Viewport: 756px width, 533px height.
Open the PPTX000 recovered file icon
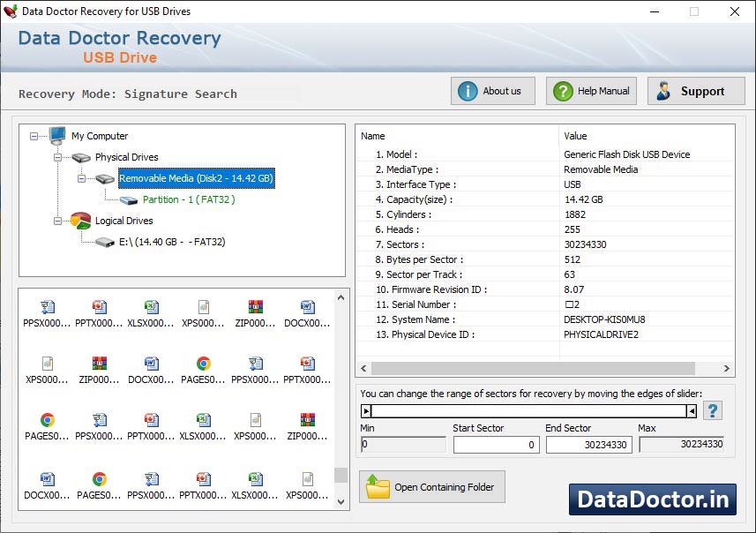point(98,309)
